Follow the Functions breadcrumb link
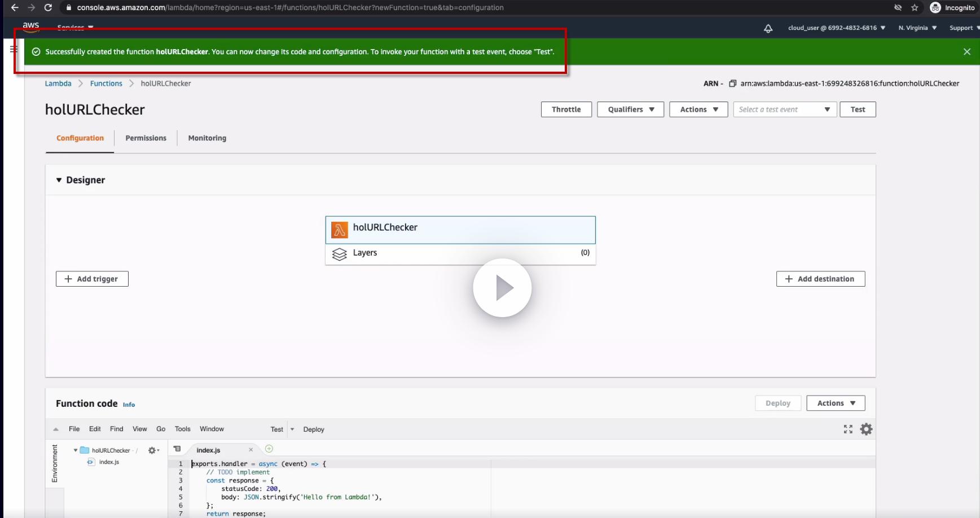Viewport: 980px width, 518px height. tap(106, 84)
